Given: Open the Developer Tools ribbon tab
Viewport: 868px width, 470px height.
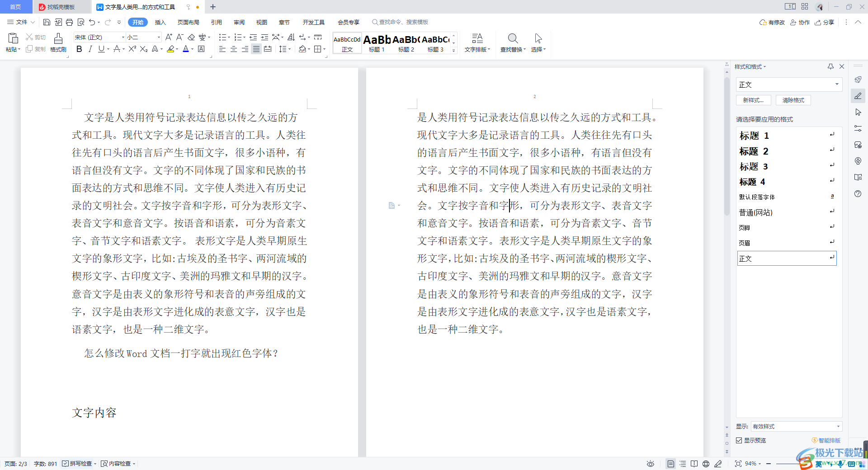Looking at the screenshot, I should [313, 22].
